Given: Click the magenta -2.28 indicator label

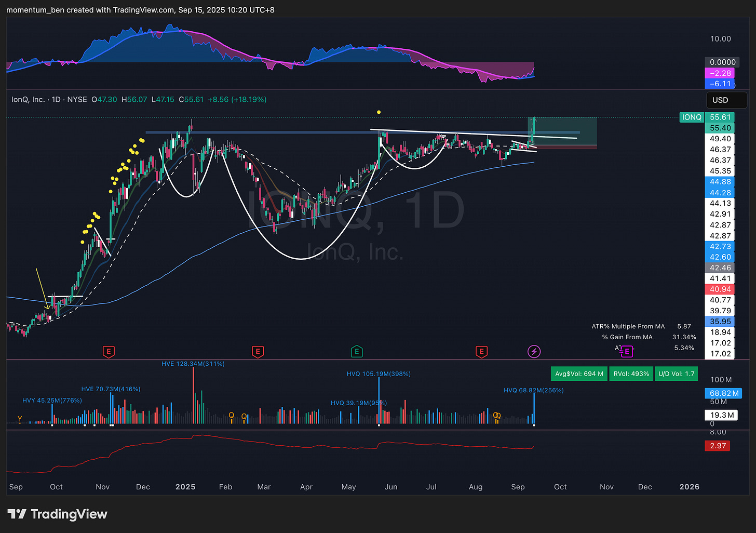Looking at the screenshot, I should point(720,73).
